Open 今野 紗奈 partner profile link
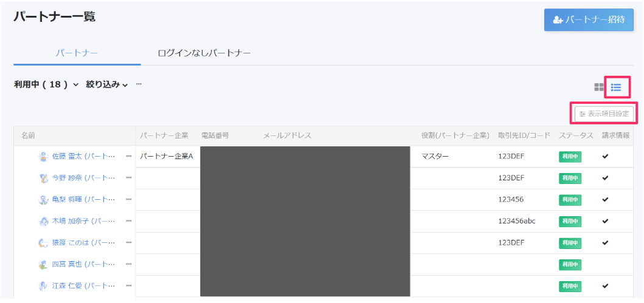The width and height of the screenshot is (644, 303). coord(84,178)
